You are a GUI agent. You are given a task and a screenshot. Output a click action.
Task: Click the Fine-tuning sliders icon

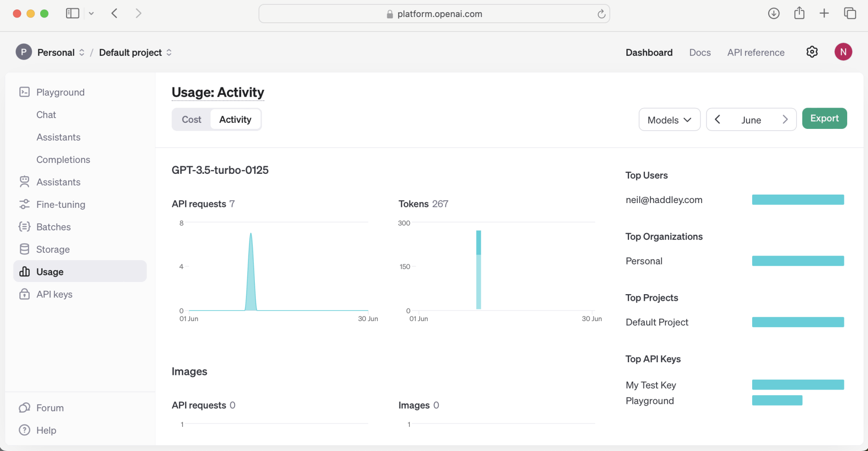[25, 204]
